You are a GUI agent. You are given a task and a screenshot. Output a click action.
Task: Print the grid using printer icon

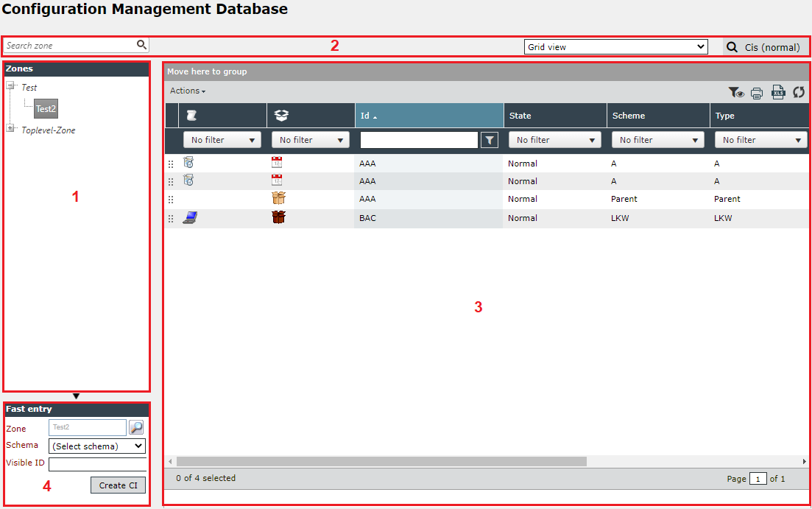(757, 94)
